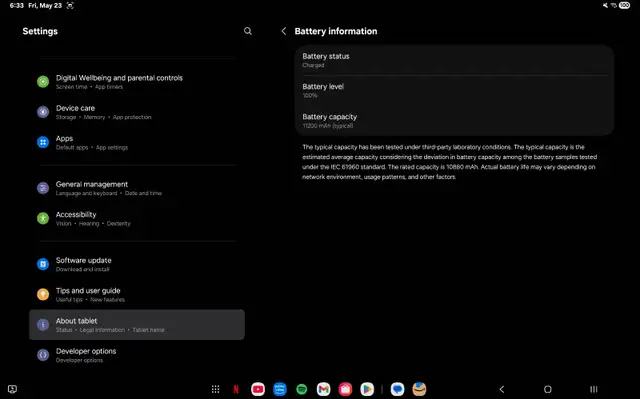
Task: Tap the General management icon
Action: click(x=43, y=188)
